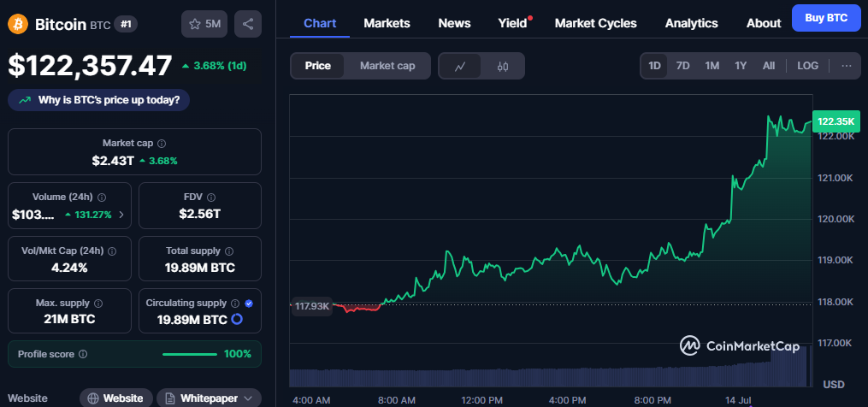Click the Max. supply info icon
The image size is (868, 407).
[98, 304]
